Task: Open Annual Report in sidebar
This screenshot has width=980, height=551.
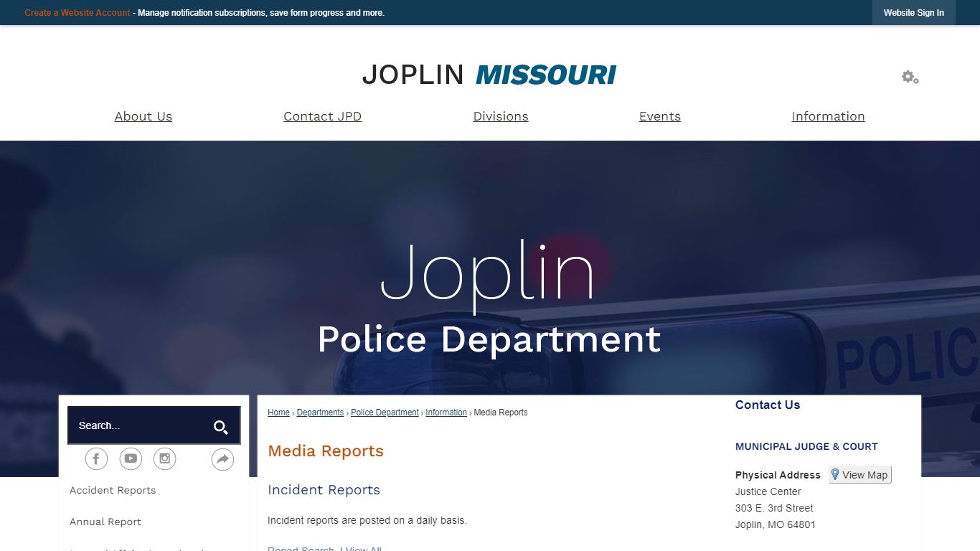Action: click(105, 522)
